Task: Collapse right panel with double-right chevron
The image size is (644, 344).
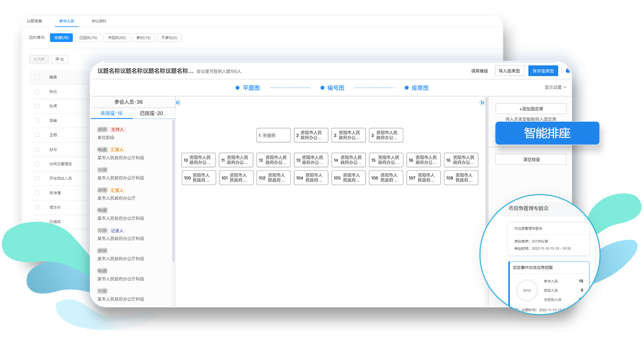Action: 482,102
